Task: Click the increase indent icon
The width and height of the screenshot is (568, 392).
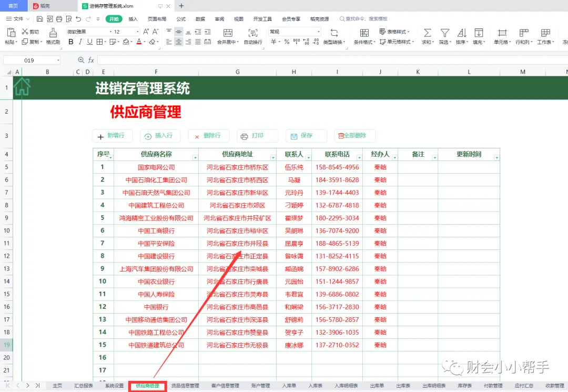Action: 208,32
